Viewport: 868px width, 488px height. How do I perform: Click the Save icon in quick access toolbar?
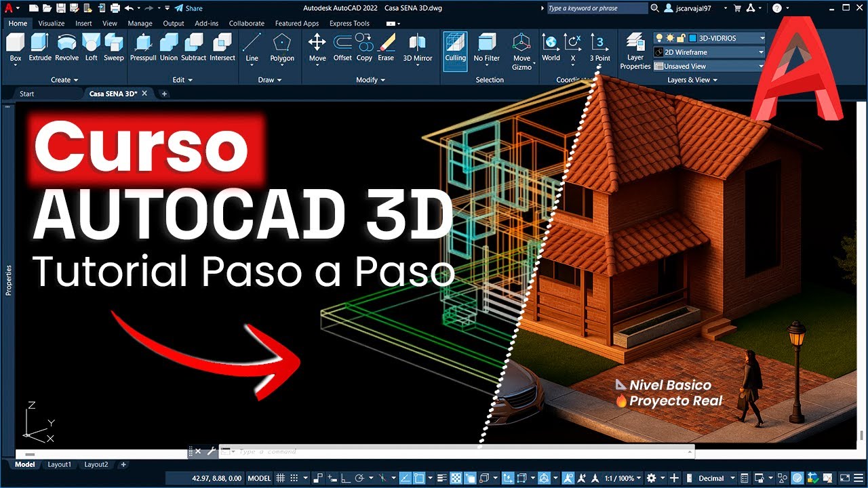pos(61,8)
